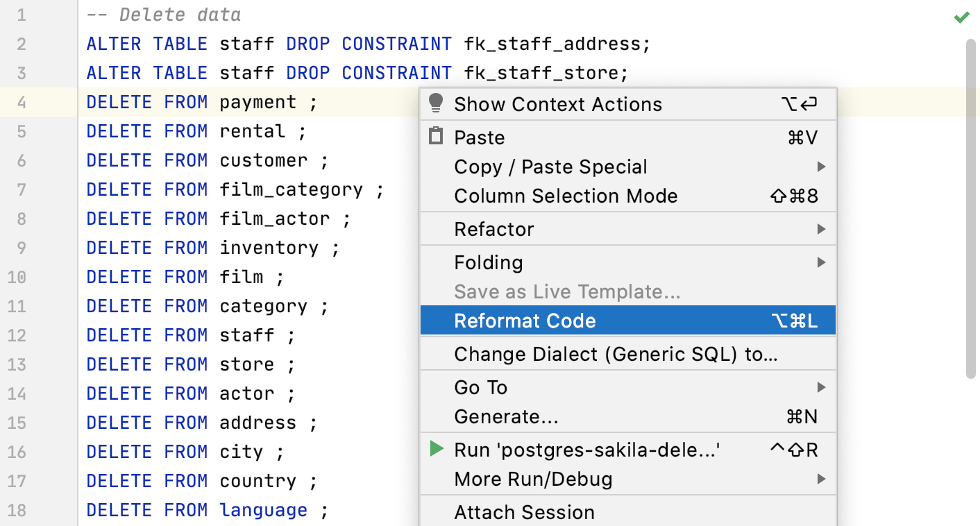Select Attach Session
The width and height of the screenshot is (980, 526).
click(x=524, y=512)
